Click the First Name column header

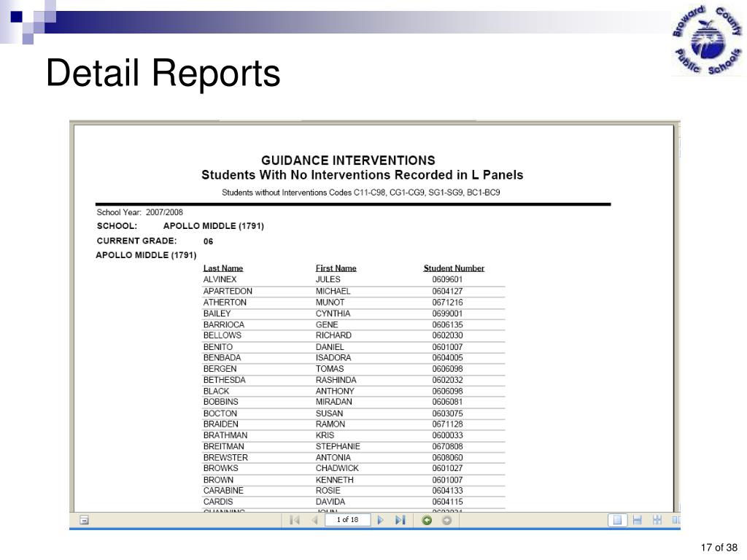[336, 268]
